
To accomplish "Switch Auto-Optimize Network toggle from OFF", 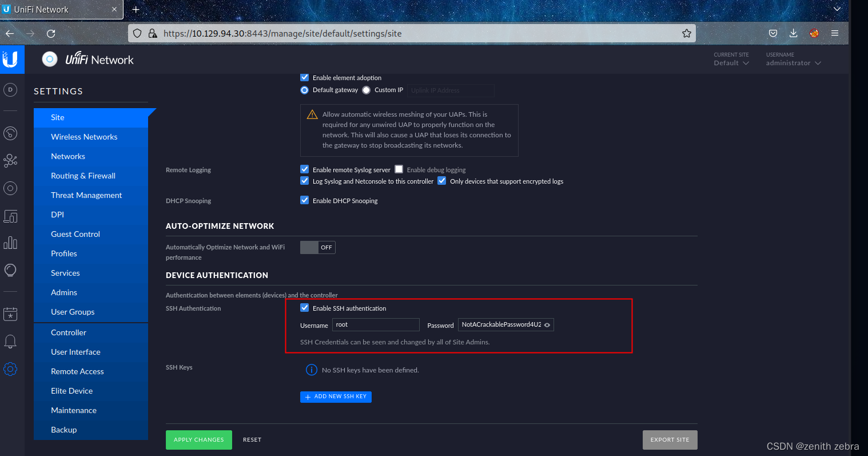I will 318,248.
